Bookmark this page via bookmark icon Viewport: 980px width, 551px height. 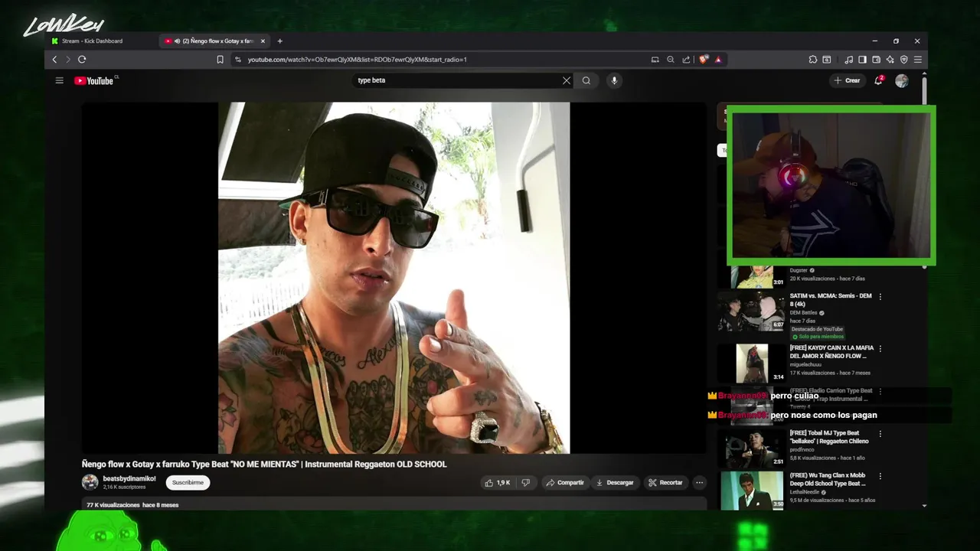tap(220, 60)
